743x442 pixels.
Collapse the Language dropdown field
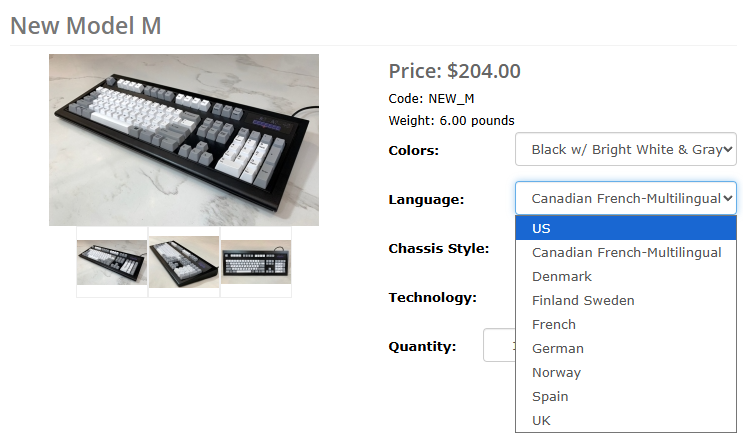pyautogui.click(x=625, y=198)
